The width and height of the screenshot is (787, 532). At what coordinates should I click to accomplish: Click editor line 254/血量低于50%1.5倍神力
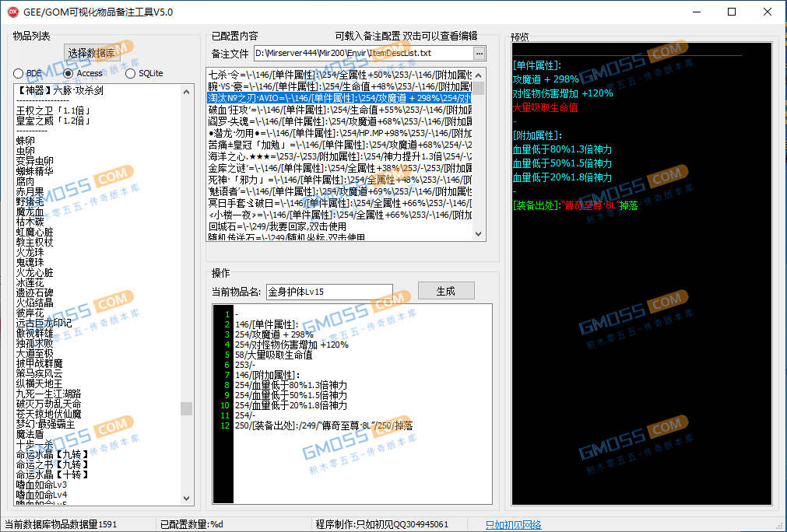click(291, 395)
